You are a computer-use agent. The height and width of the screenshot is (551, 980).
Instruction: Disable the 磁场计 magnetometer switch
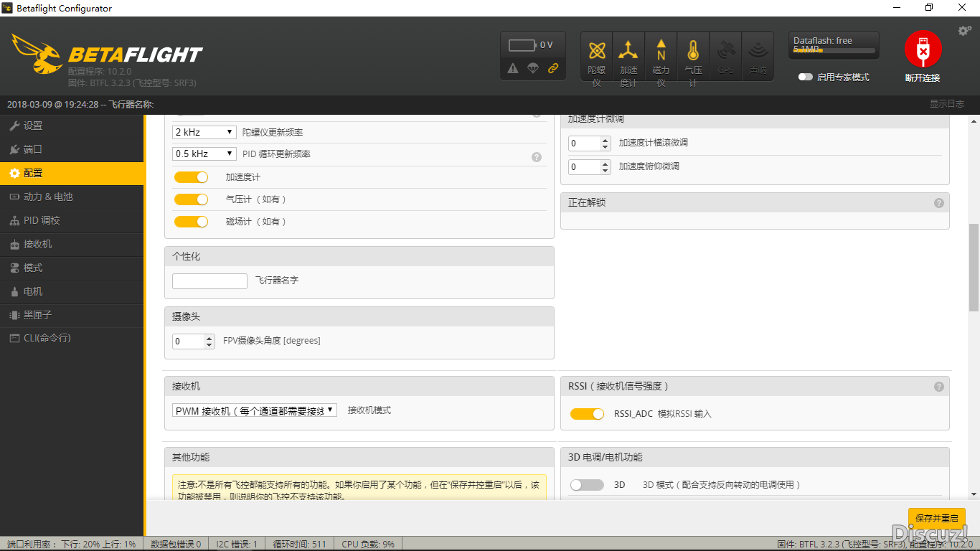coord(191,222)
